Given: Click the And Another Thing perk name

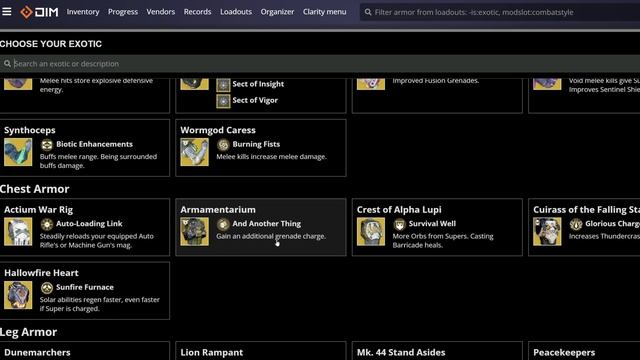Looking at the screenshot, I should pyautogui.click(x=267, y=224).
